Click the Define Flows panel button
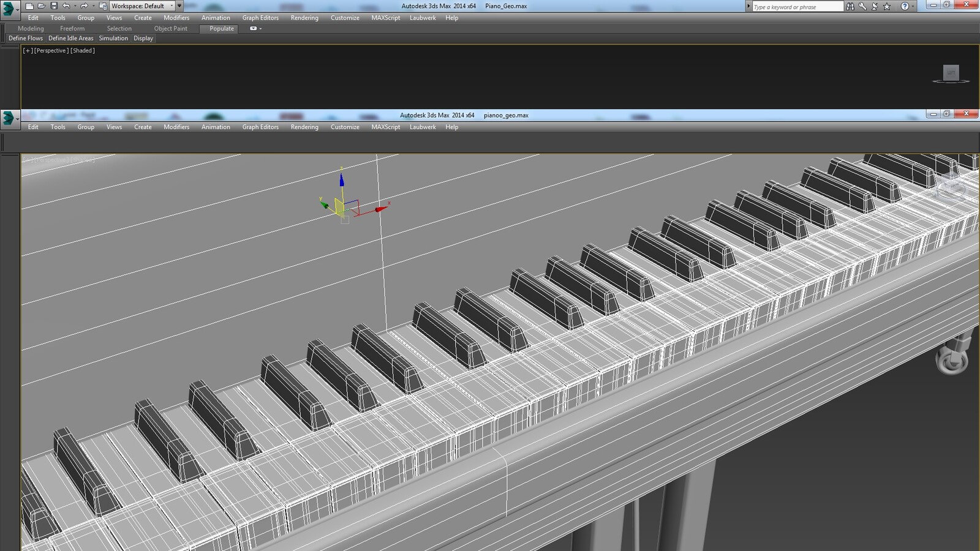 click(x=26, y=38)
